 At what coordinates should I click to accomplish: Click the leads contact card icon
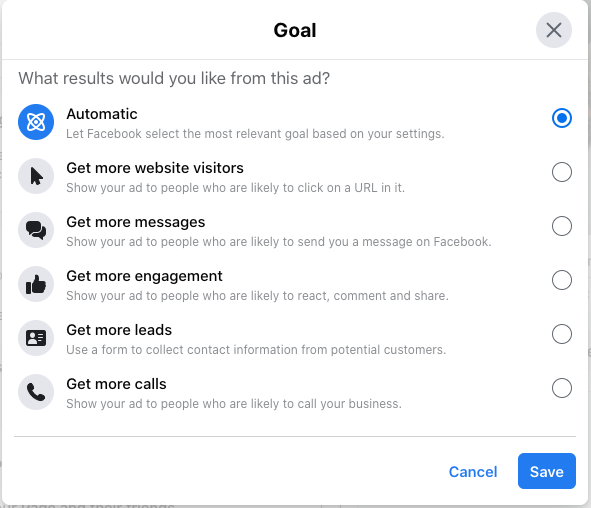pyautogui.click(x=36, y=338)
